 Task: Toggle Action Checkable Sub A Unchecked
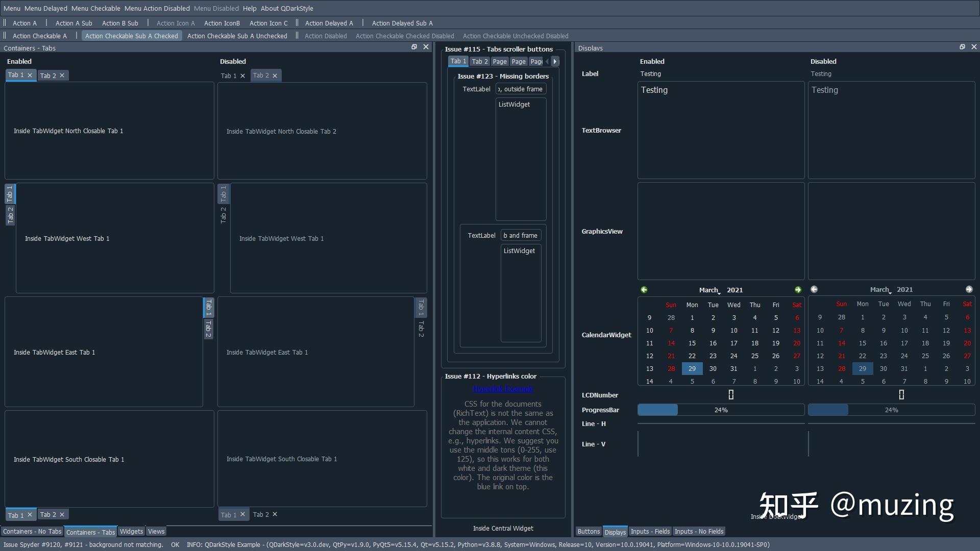[x=237, y=36]
